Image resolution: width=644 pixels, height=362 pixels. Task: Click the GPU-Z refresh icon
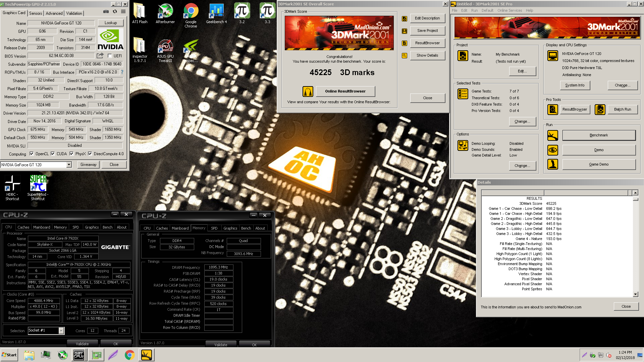coord(115,12)
